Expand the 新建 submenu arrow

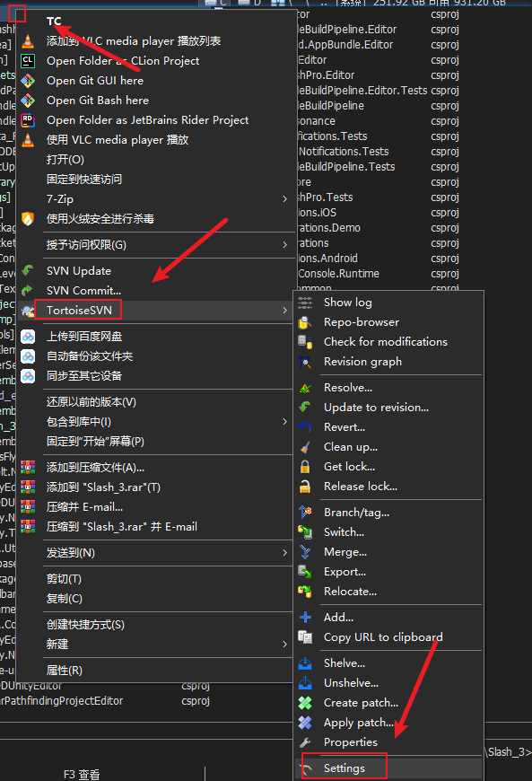tap(284, 644)
